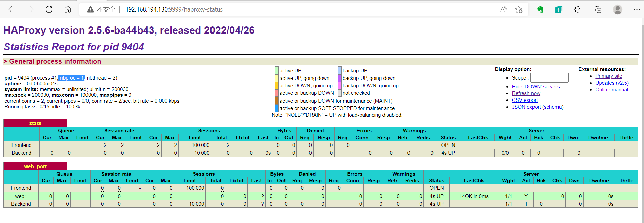Screen dimensions: 644x223
Task: Click the not secure warning indicator
Action: 101,9
